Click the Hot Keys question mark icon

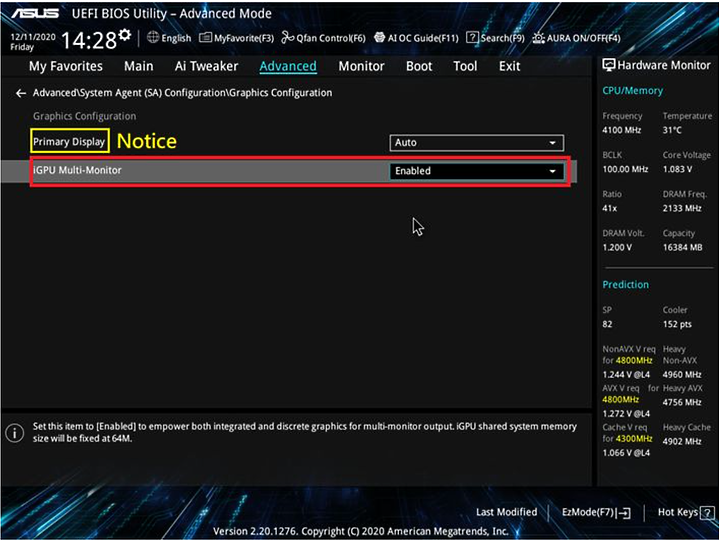pyautogui.click(x=707, y=513)
